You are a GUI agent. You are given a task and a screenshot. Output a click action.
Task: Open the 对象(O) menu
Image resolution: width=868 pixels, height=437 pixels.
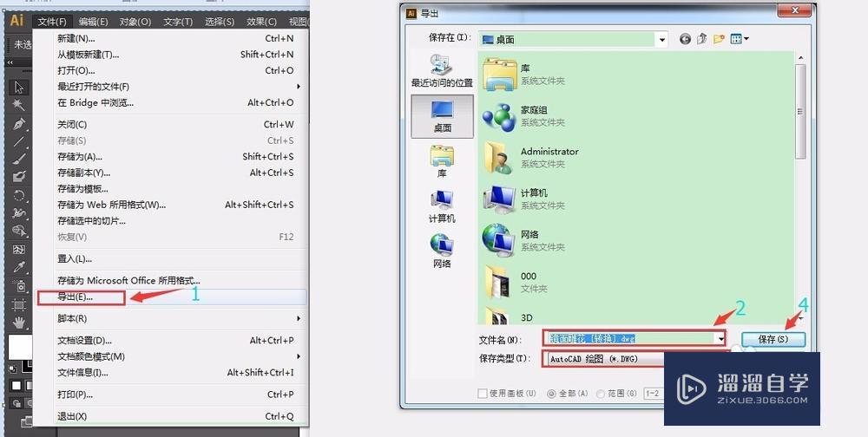tap(135, 22)
